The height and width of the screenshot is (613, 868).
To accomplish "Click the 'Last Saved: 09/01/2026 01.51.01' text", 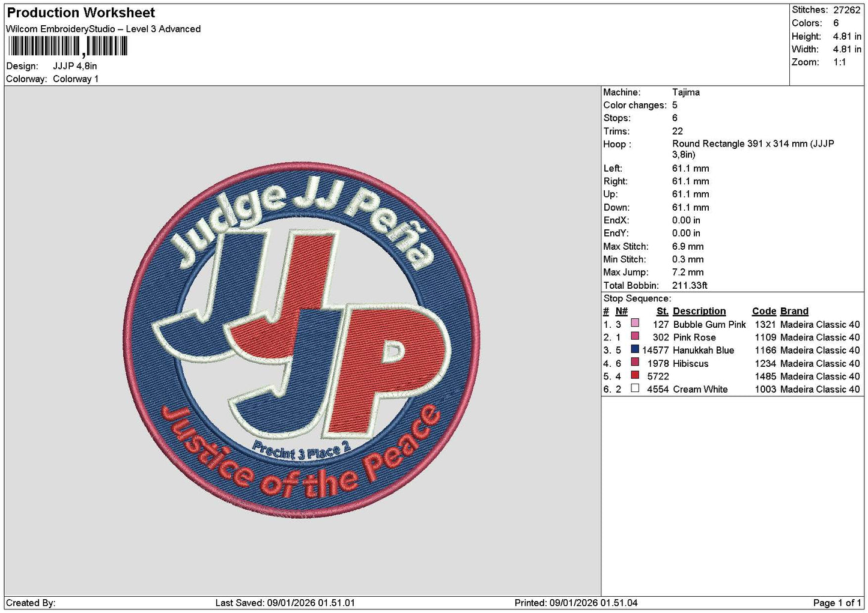I will click(285, 603).
